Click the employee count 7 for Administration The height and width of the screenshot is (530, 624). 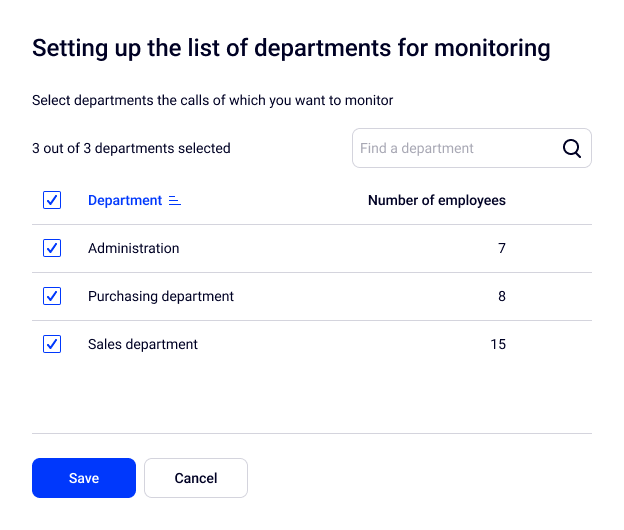tap(501, 248)
